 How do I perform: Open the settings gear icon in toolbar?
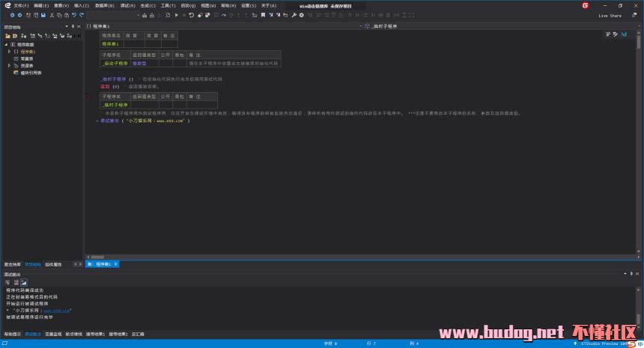click(x=300, y=15)
